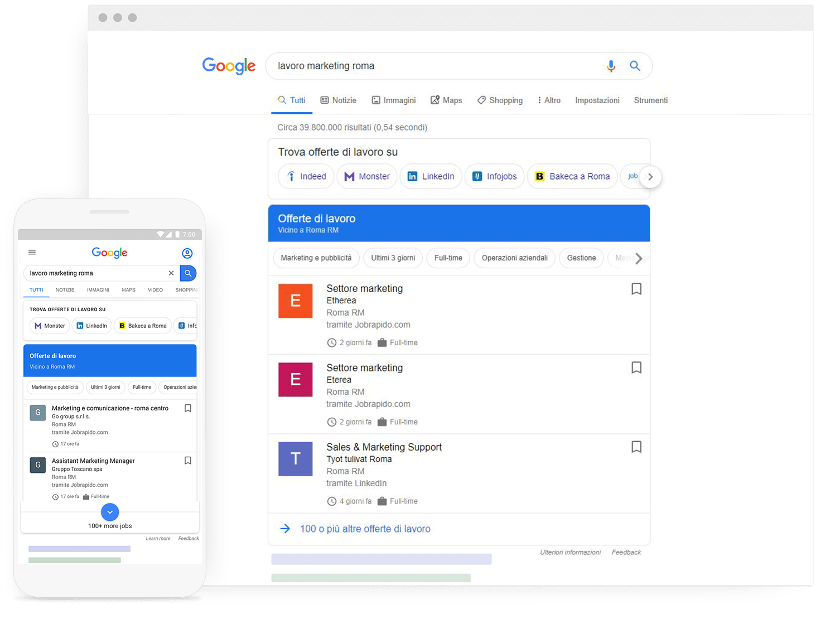Expand more jobs with blue chevron on phone
This screenshot has width=840, height=619.
[110, 512]
